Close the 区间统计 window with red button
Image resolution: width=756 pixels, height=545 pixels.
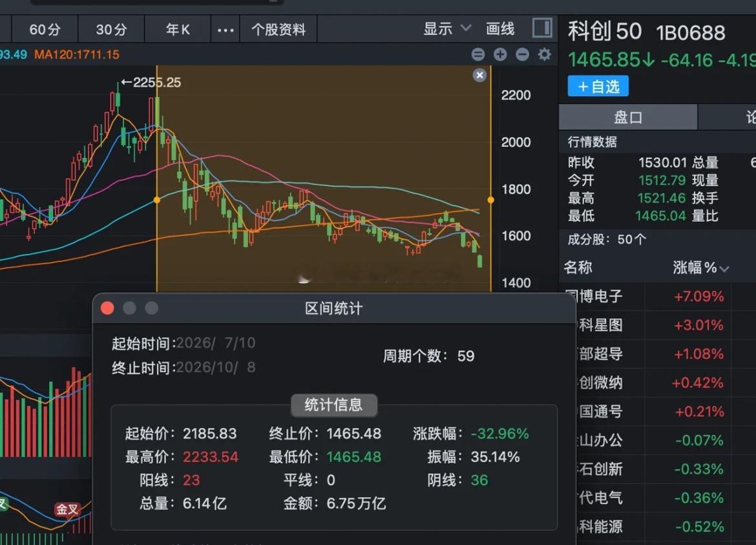(107, 308)
